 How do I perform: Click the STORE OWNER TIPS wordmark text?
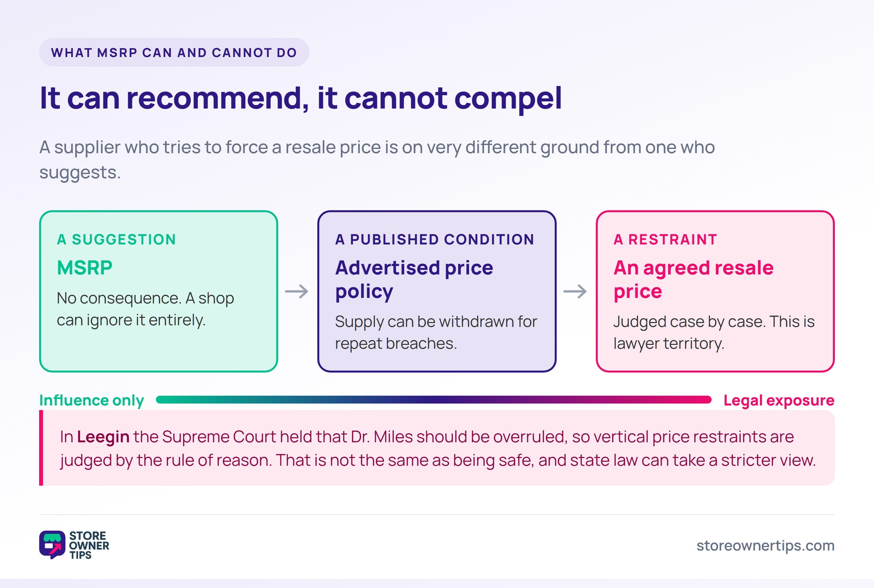click(89, 545)
